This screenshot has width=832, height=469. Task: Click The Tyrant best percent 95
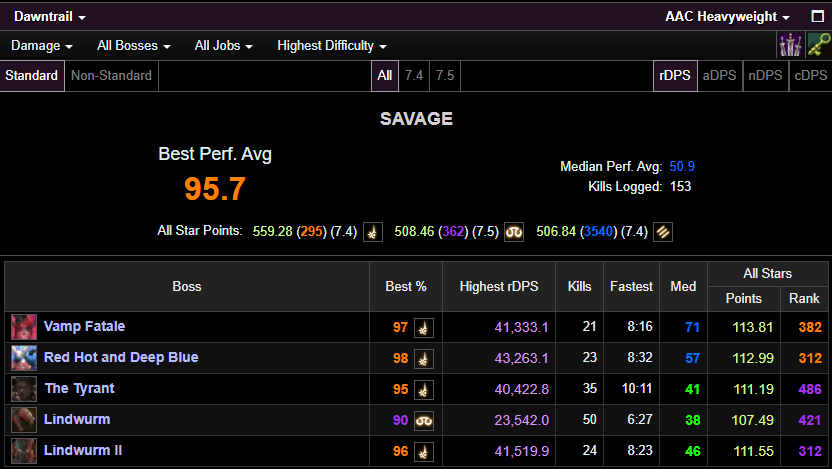[401, 389]
